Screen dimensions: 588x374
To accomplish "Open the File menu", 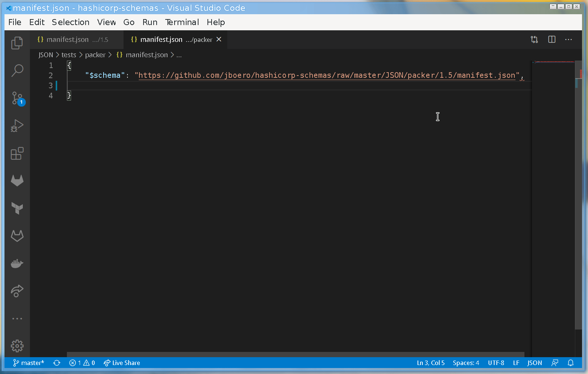I will pos(15,22).
